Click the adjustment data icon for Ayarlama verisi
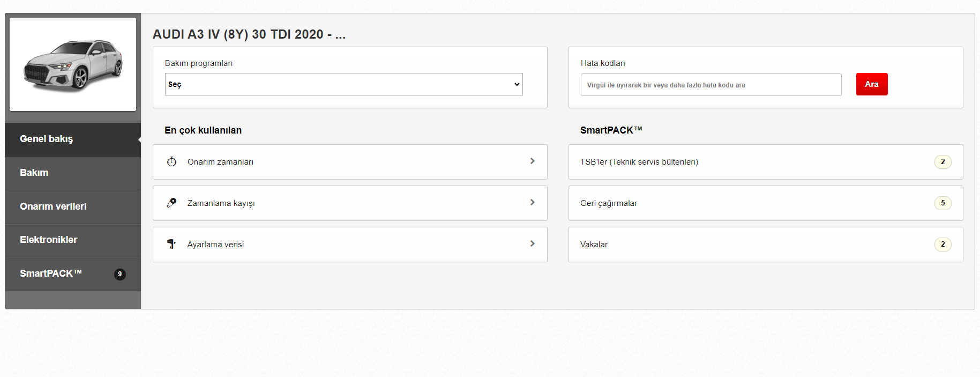The width and height of the screenshot is (980, 377). pyautogui.click(x=171, y=244)
